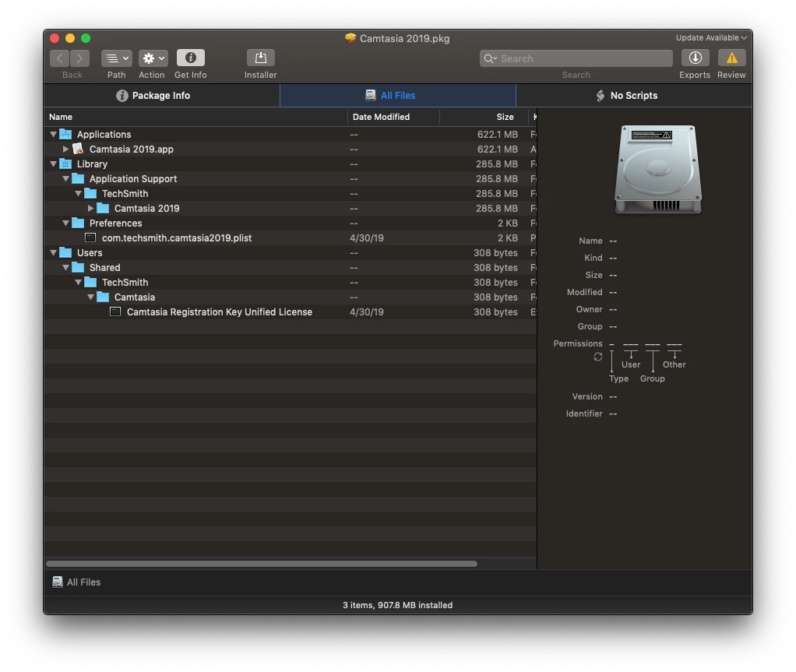The image size is (796, 672).
Task: Open package in Installer
Action: click(x=260, y=58)
